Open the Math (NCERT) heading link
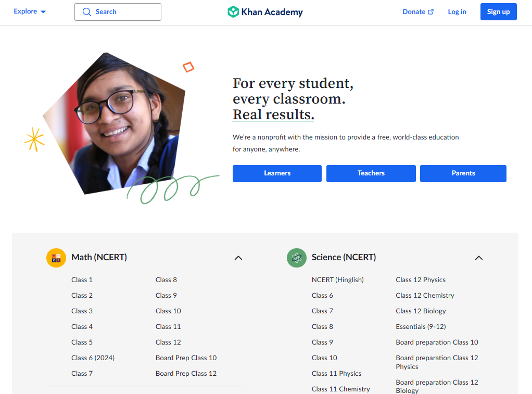532x394 pixels. (x=99, y=257)
